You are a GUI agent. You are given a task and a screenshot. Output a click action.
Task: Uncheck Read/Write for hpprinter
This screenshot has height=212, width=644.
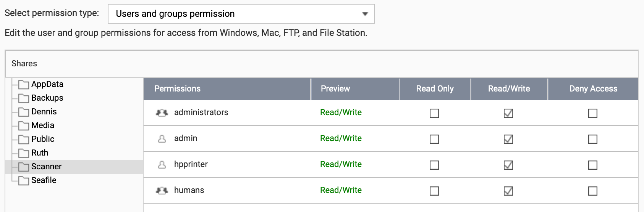508,165
